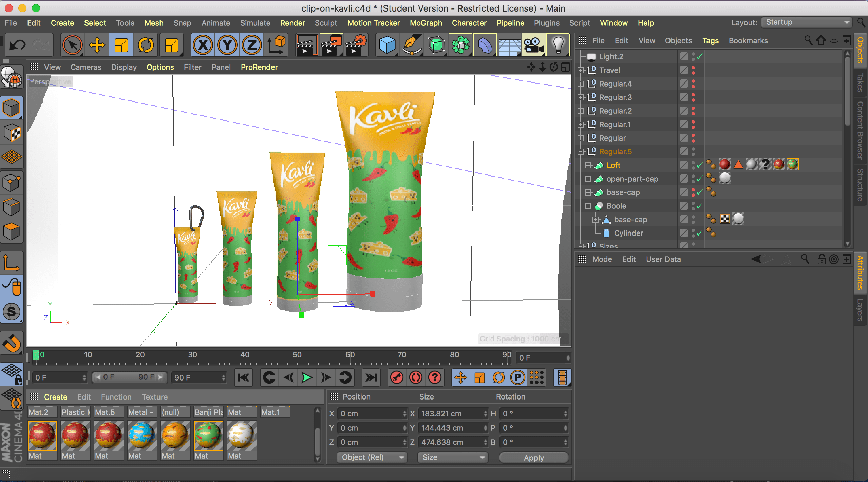Click the Undo arrow icon

coord(17,45)
